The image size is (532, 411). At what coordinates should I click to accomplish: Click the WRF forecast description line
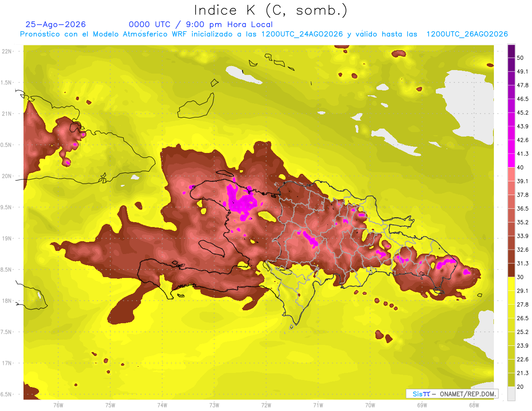(264, 34)
